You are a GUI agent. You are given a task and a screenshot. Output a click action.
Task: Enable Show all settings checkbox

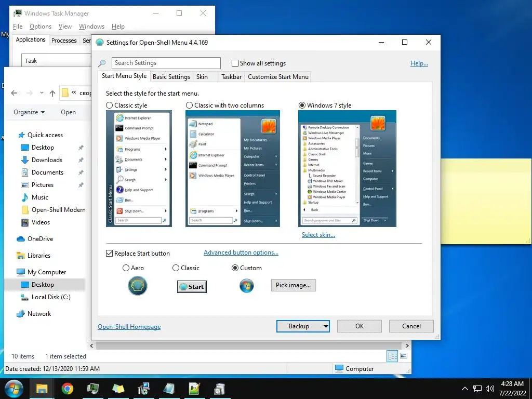tap(235, 63)
